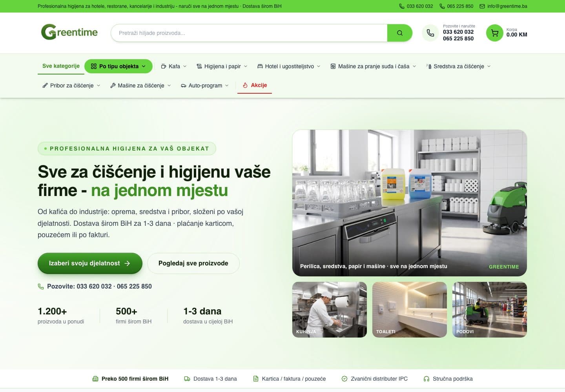
Task: Click the headset icon by Stručna podrška
Action: [x=426, y=379]
